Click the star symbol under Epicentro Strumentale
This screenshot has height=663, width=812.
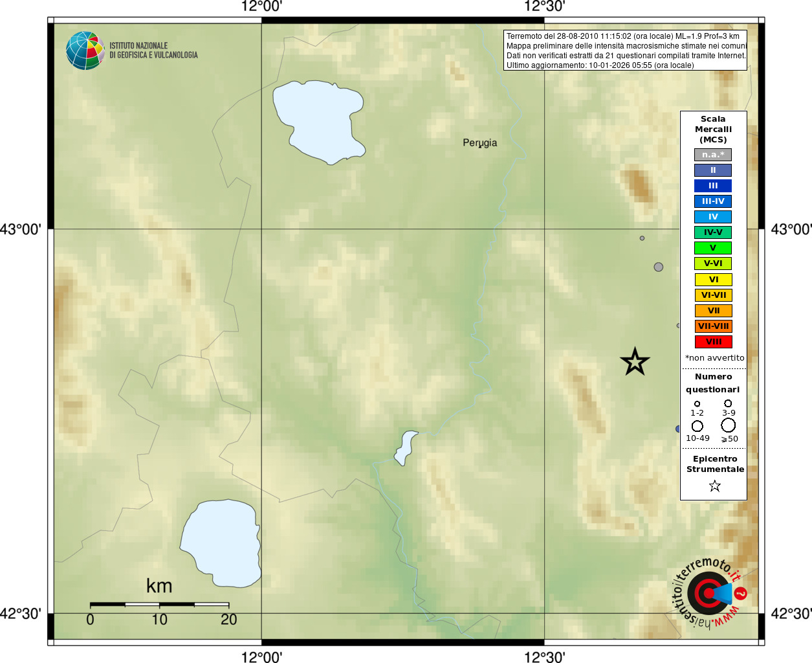click(x=715, y=486)
